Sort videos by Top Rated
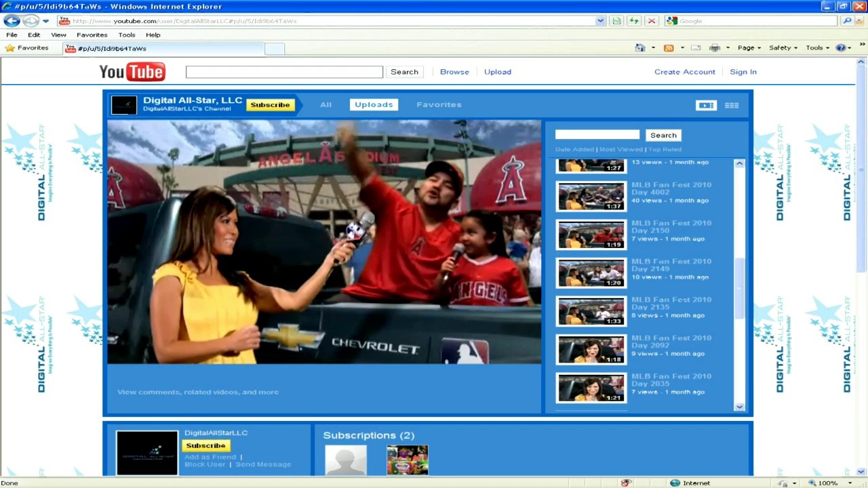The height and width of the screenshot is (488, 868). [x=665, y=150]
